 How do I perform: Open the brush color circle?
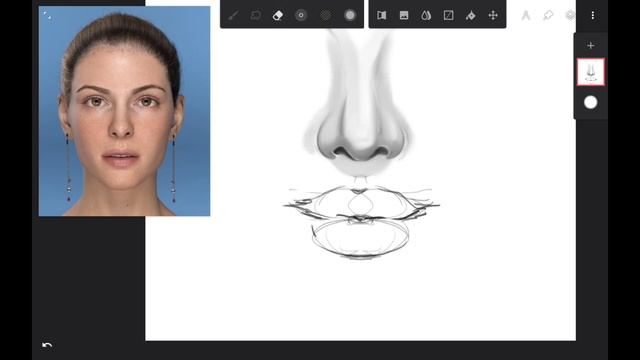click(350, 15)
